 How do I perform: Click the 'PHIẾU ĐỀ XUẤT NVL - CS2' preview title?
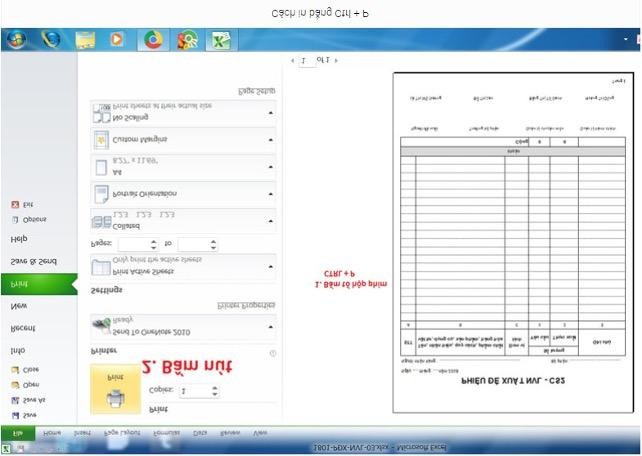point(513,381)
